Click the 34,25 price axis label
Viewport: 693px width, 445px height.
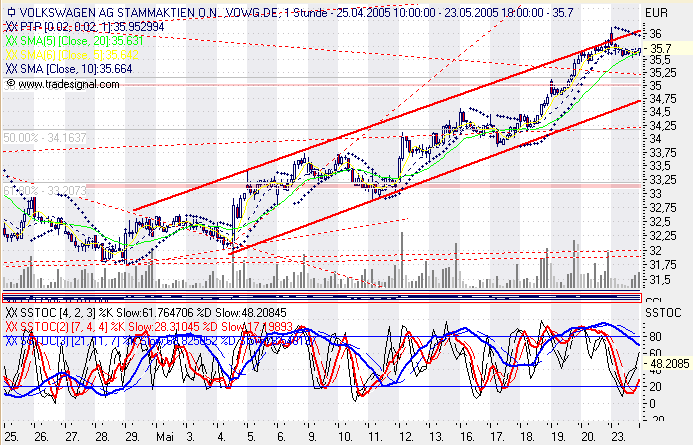(x=663, y=126)
